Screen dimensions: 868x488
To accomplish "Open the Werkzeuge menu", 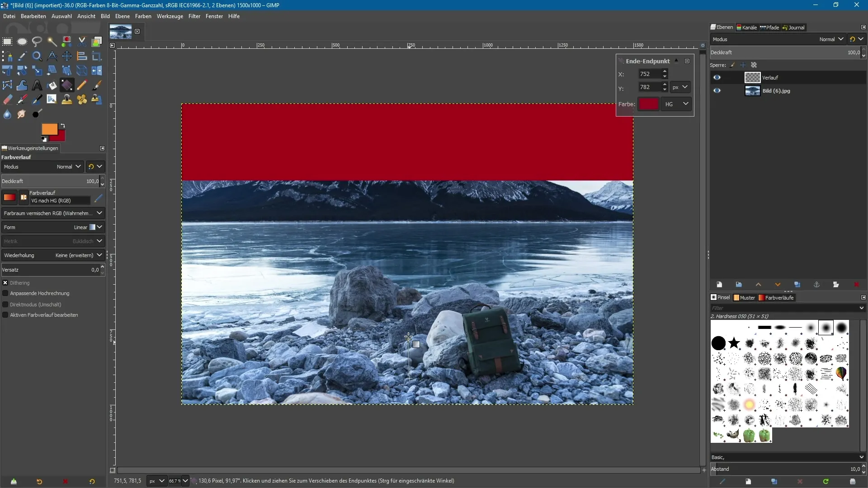I will [170, 16].
